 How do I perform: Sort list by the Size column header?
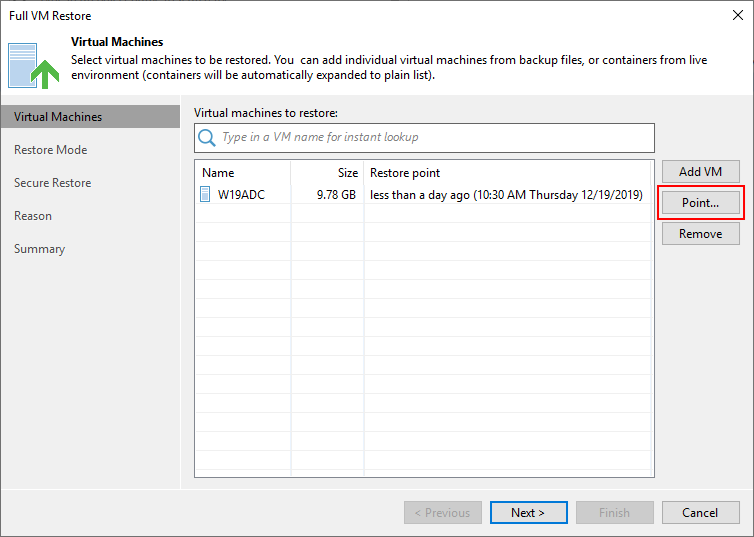[345, 173]
